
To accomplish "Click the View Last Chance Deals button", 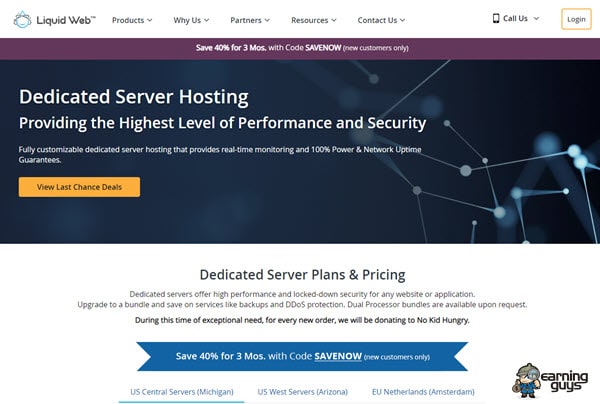I will point(79,187).
